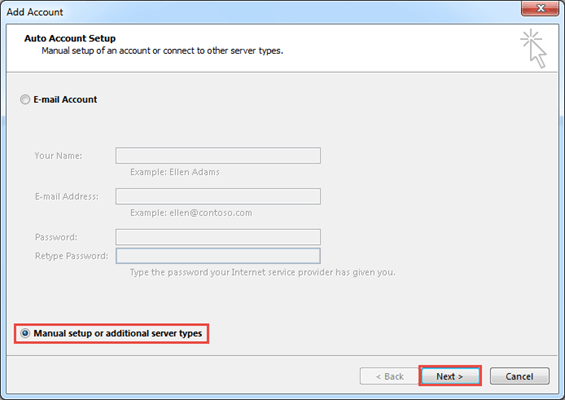Click the Example: ellen@contoso.com hint text
The height and width of the screenshot is (400, 565).
click(x=191, y=213)
